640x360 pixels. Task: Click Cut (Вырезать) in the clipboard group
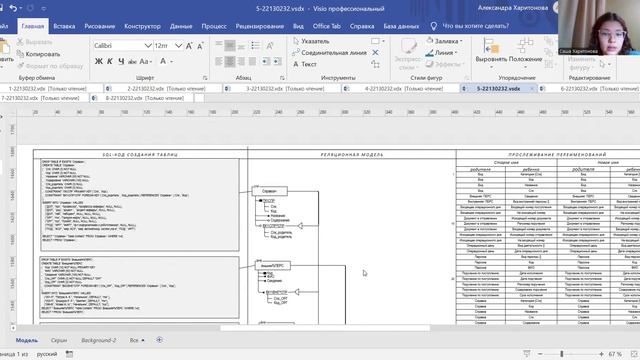[35, 42]
